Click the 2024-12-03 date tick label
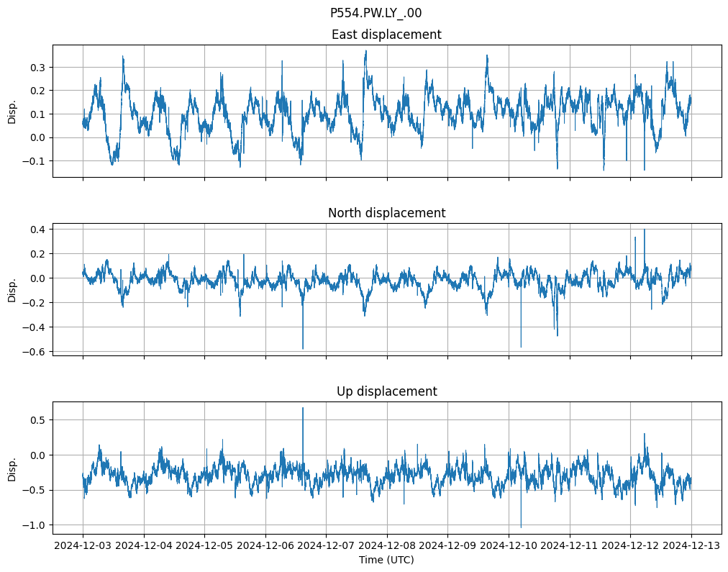The width and height of the screenshot is (728, 572). coord(83,545)
